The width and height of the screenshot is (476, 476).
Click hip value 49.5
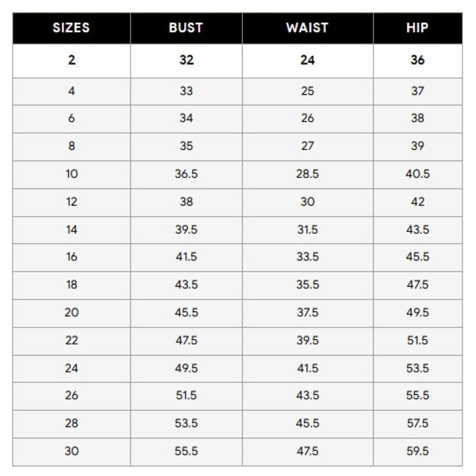(x=418, y=312)
